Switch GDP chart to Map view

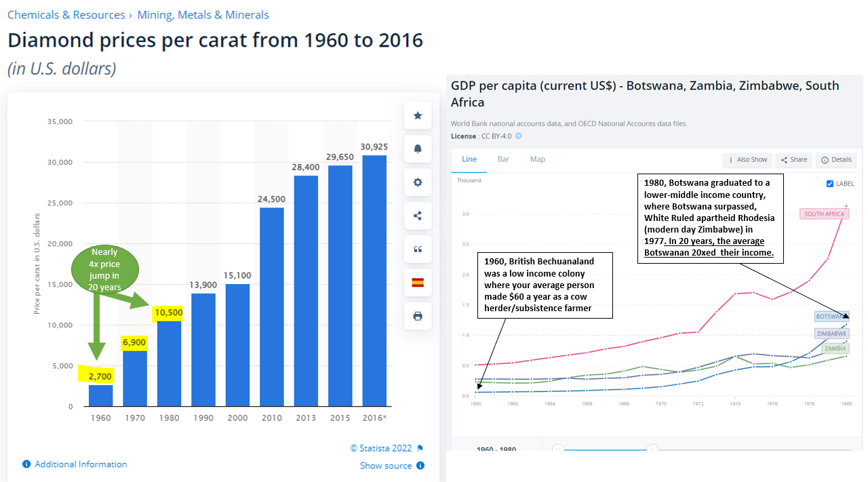coord(537,159)
